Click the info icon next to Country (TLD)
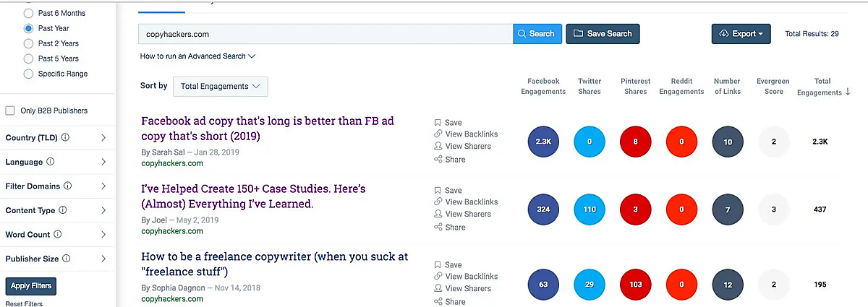The image size is (868, 307). (x=65, y=138)
